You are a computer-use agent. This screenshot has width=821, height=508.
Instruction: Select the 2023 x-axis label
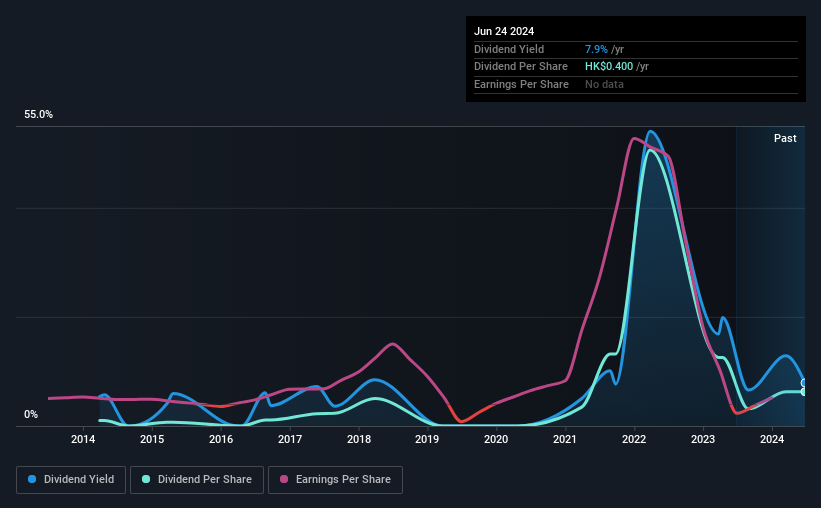(703, 439)
